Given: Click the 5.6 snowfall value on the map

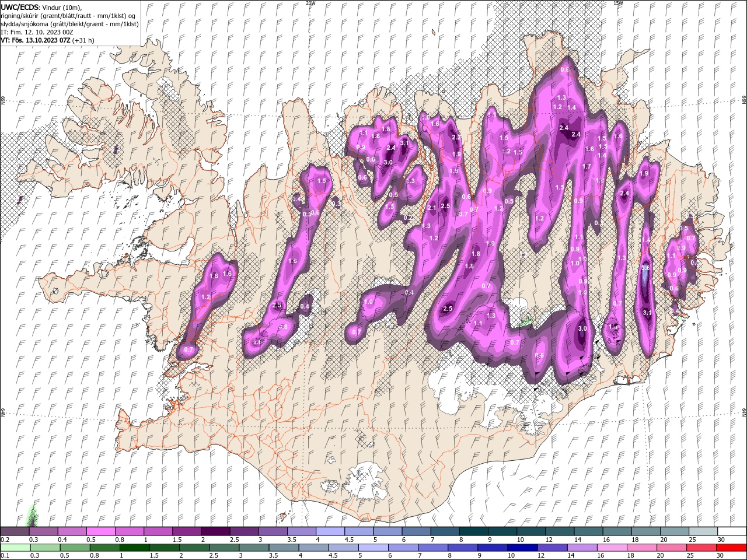Looking at the screenshot, I should 645,268.
